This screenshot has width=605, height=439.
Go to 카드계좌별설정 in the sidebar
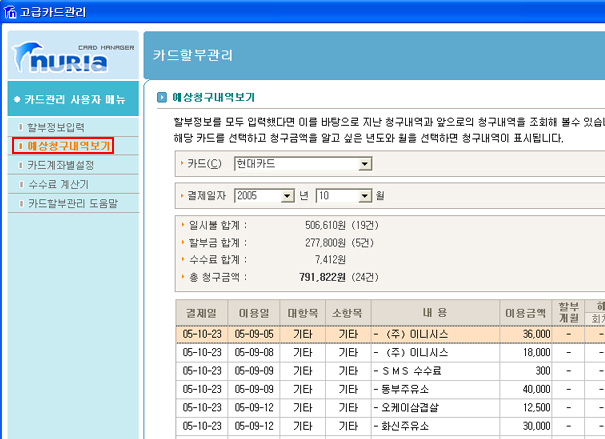61,165
